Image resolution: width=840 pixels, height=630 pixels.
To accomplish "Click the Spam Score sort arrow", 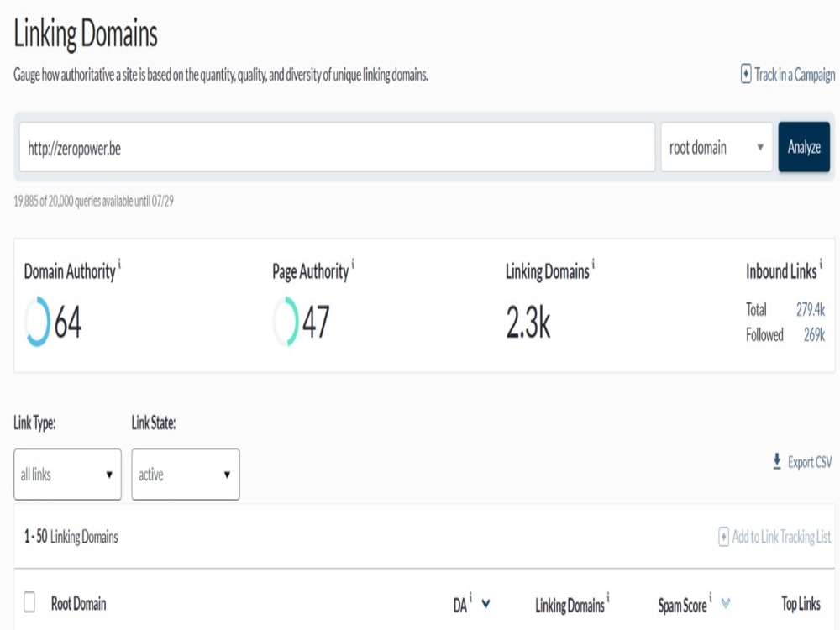I will pos(726,604).
